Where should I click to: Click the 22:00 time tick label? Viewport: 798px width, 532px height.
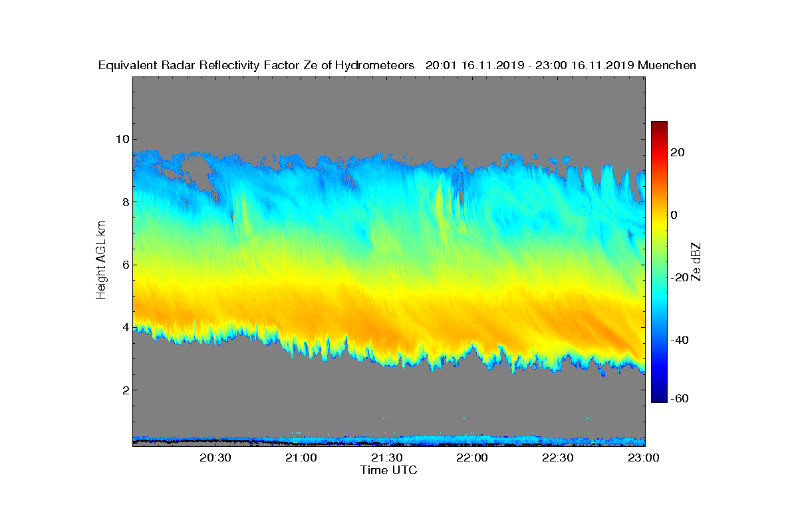click(x=473, y=458)
